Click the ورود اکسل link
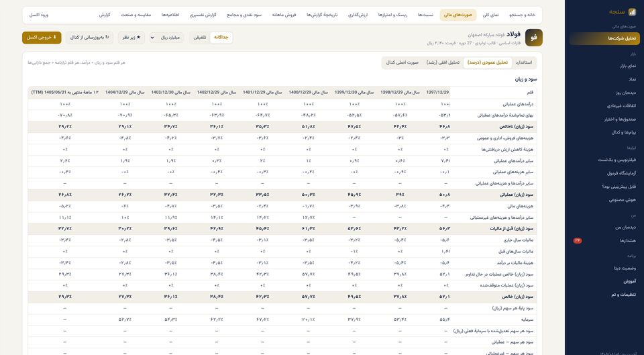 39,15
